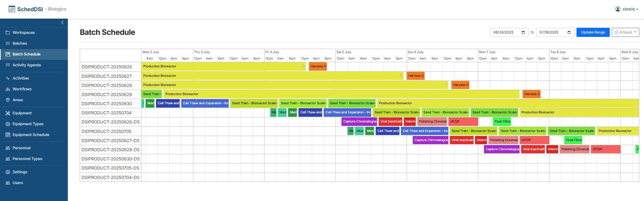
Task: Click the SchedDSI calendar logo icon
Action: pos(12,9)
